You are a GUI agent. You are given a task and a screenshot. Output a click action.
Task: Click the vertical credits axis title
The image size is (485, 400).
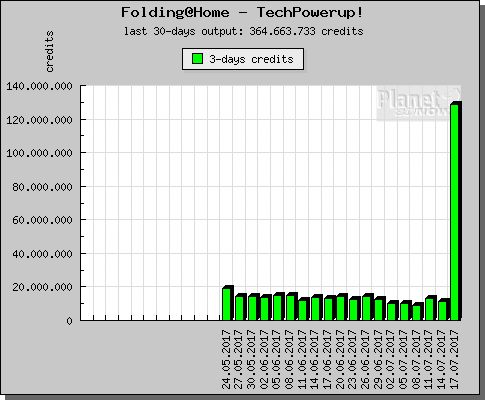[49, 51]
